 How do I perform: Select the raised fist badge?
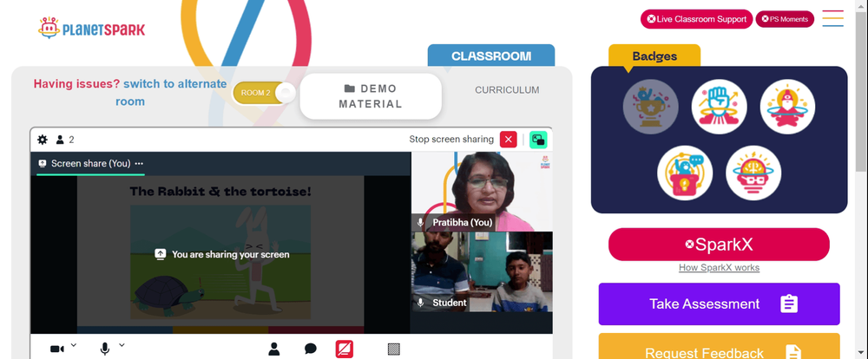point(719,107)
